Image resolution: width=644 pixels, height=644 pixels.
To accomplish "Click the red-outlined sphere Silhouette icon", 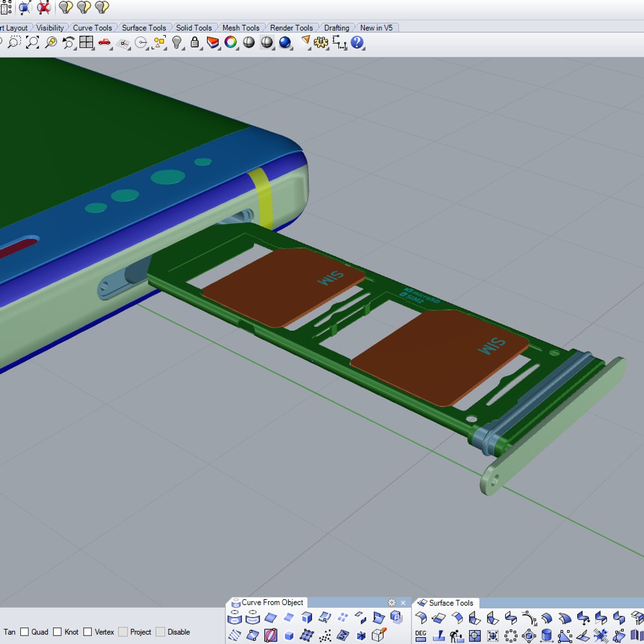I will 271,636.
